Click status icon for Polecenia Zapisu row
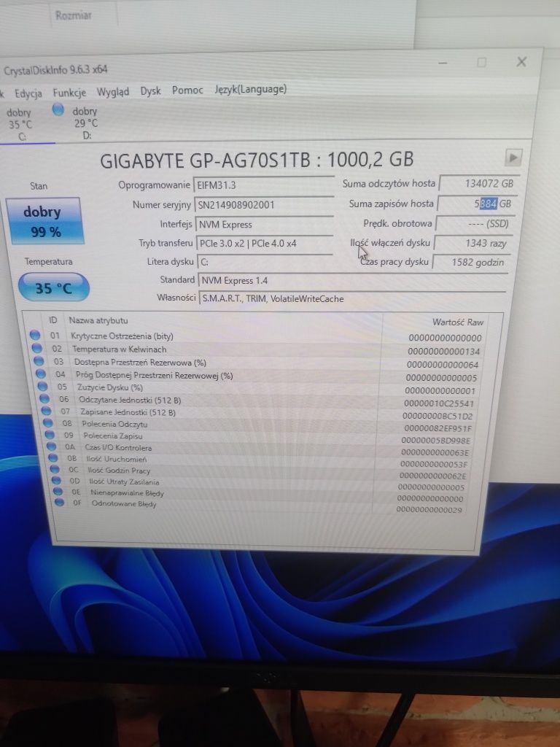This screenshot has width=560, height=747. 50,435
